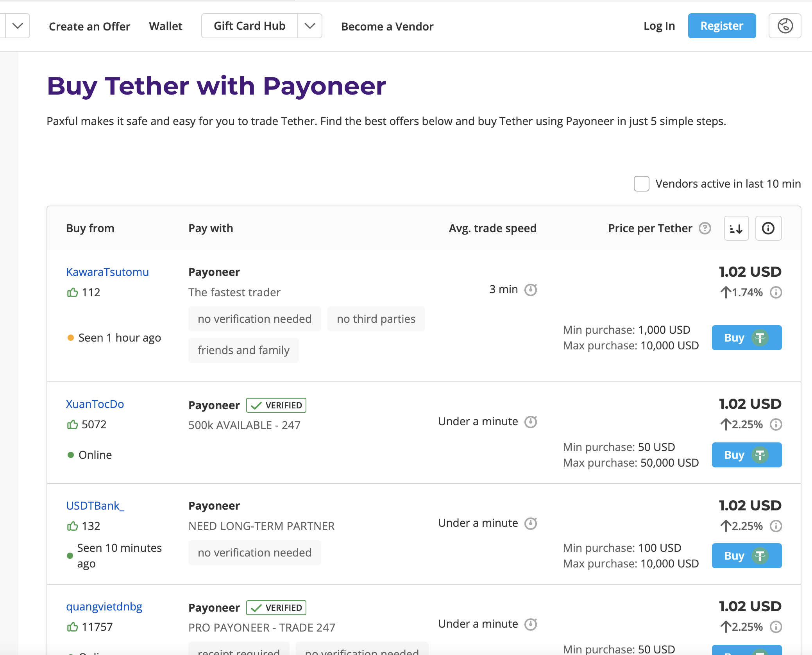Click Price per Tether help question icon
The height and width of the screenshot is (655, 812).
pyautogui.click(x=705, y=228)
